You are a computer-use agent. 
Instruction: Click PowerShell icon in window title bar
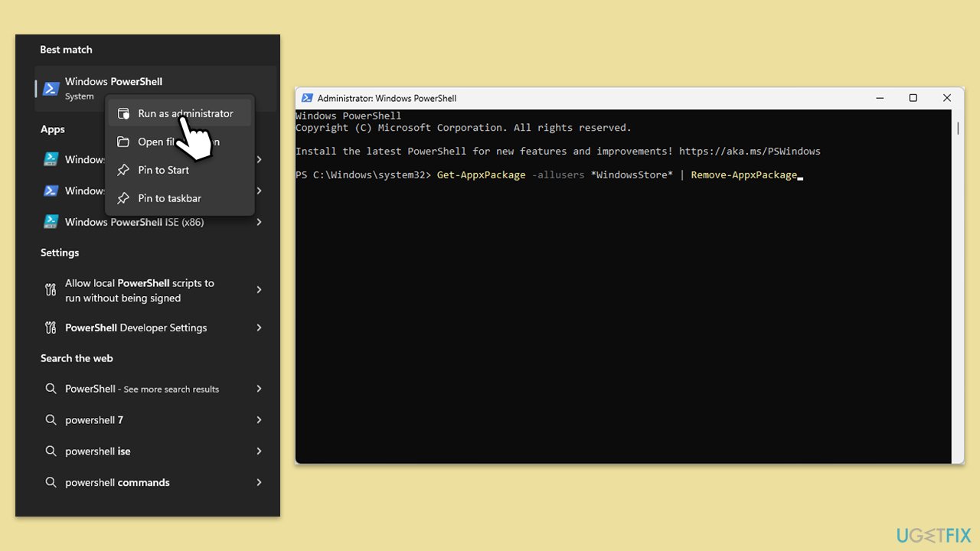tap(307, 98)
